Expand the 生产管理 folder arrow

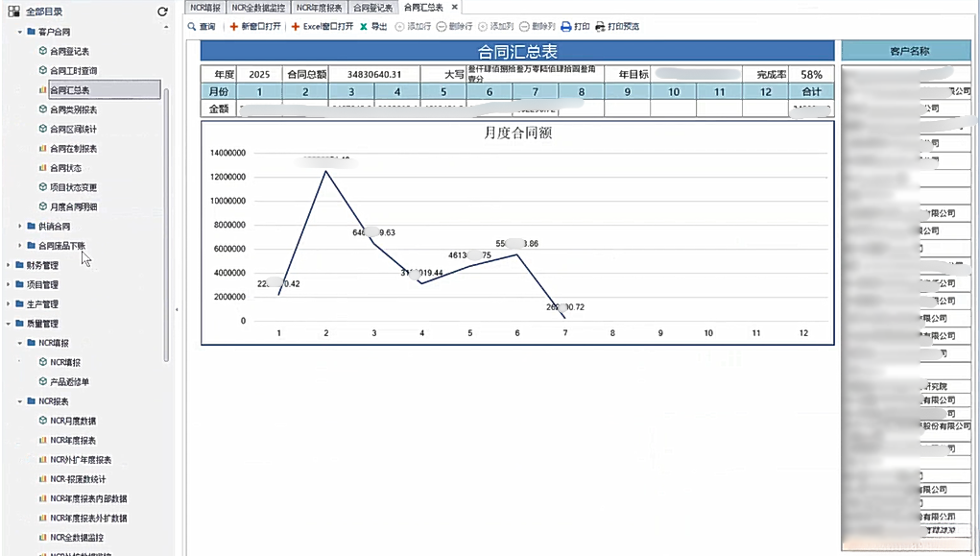click(x=8, y=304)
